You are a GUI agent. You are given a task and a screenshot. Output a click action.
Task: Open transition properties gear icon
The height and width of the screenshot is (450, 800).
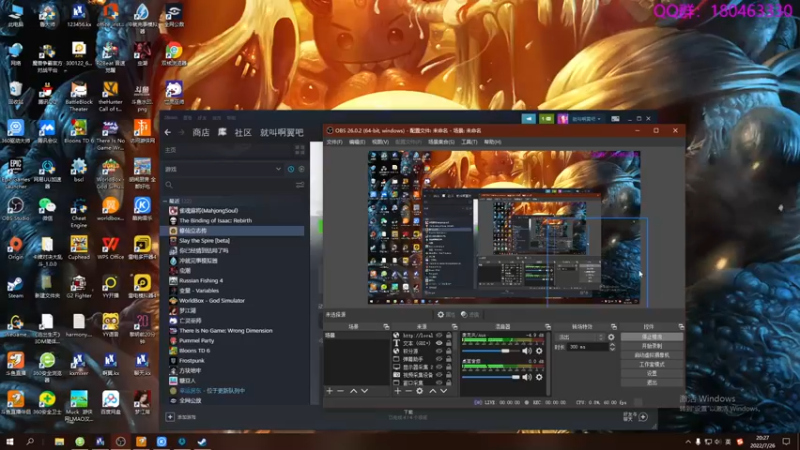tap(611, 337)
